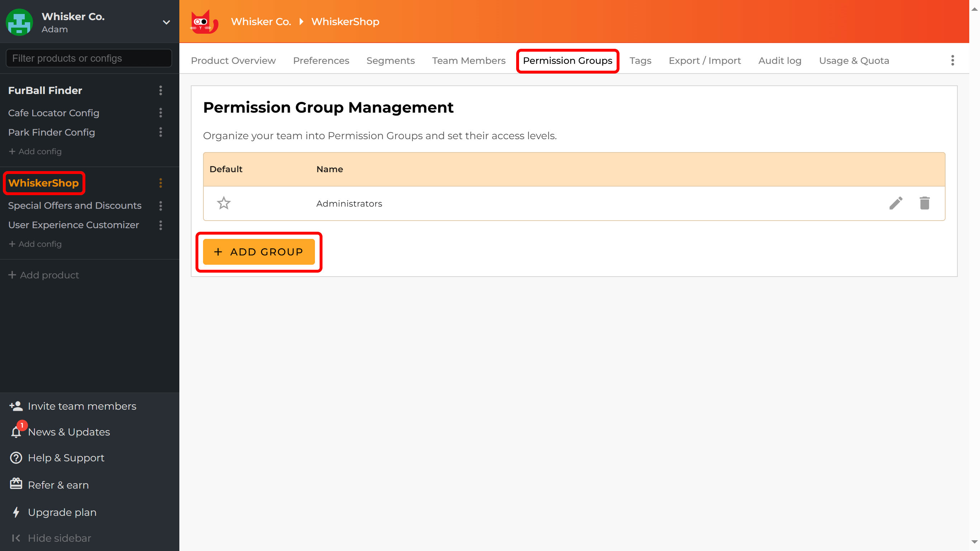Open Help & Support
Viewport: 980px width, 551px height.
[66, 458]
